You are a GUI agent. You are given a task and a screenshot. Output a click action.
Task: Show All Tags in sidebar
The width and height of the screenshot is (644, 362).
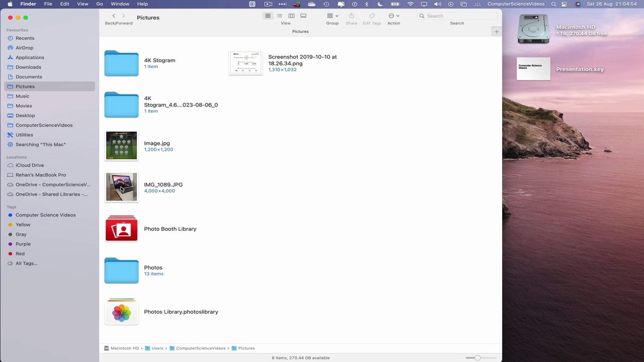tap(49, 263)
